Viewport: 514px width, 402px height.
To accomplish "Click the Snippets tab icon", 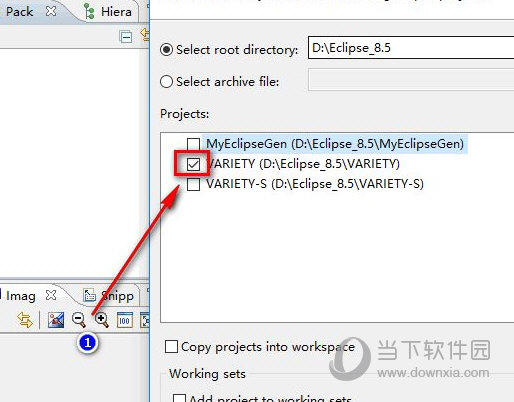I will tap(89, 295).
